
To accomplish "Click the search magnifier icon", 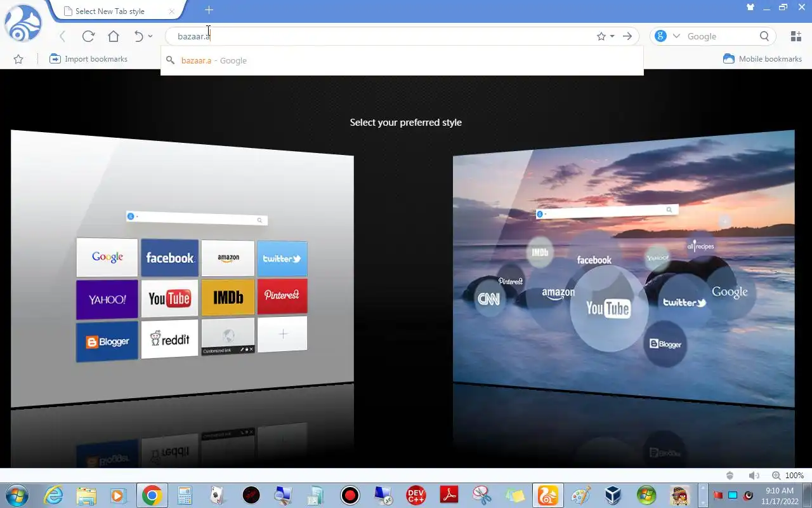I will [x=764, y=36].
